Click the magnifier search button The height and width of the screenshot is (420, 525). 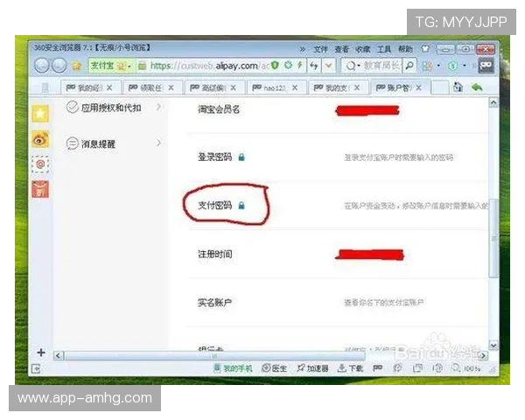click(409, 66)
